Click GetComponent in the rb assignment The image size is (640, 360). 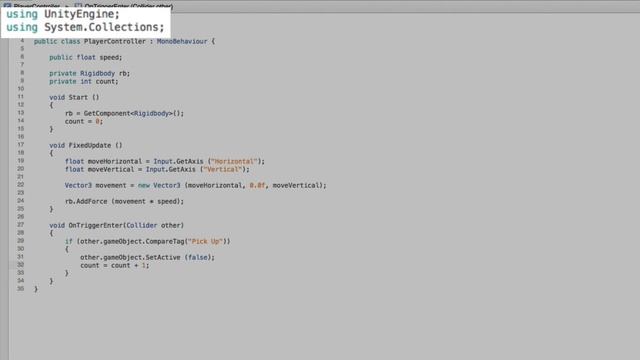[x=107, y=113]
